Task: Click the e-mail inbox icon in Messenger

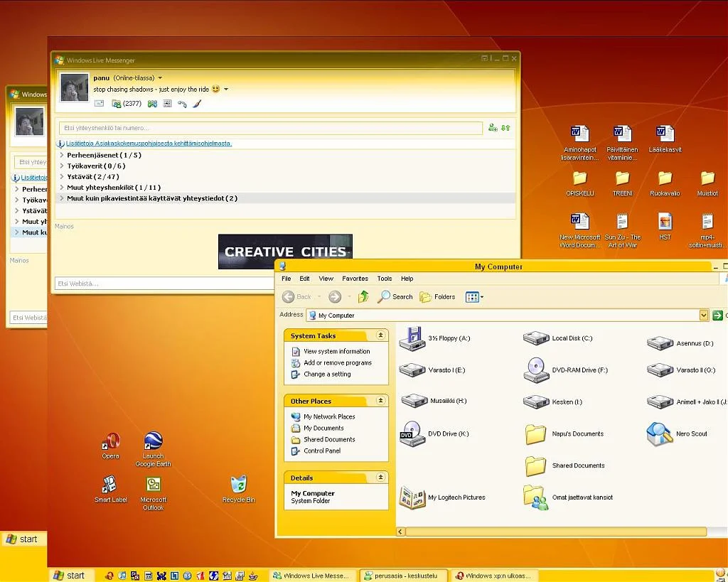Action: point(99,104)
